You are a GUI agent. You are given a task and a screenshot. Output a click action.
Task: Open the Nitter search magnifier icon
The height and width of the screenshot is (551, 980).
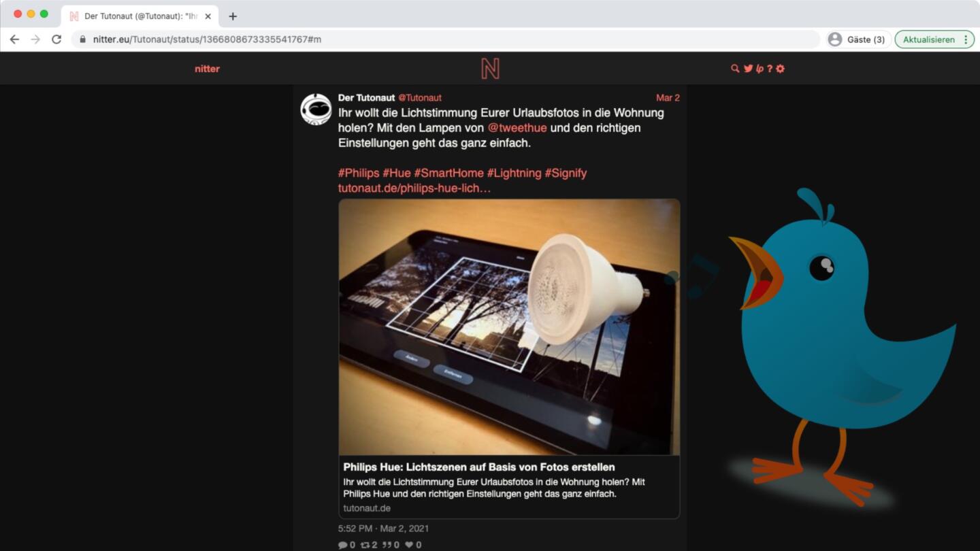coord(735,69)
